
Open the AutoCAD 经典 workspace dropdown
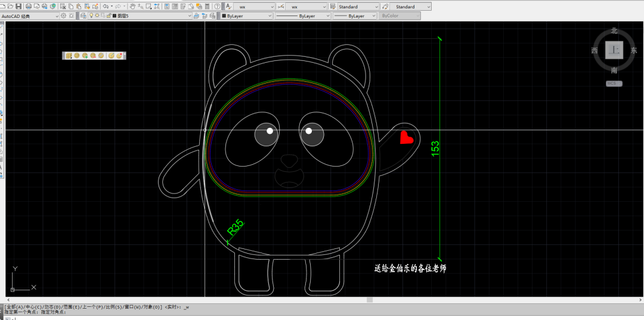point(30,16)
